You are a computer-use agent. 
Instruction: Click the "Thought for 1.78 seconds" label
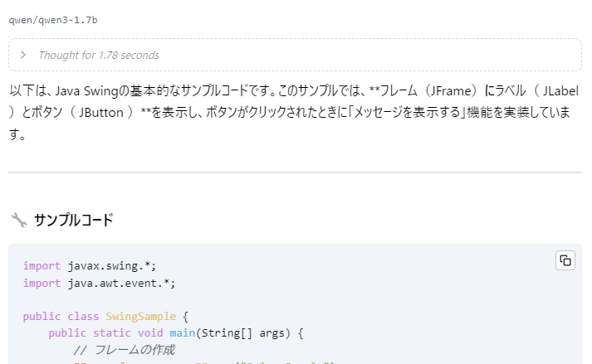[x=98, y=56]
